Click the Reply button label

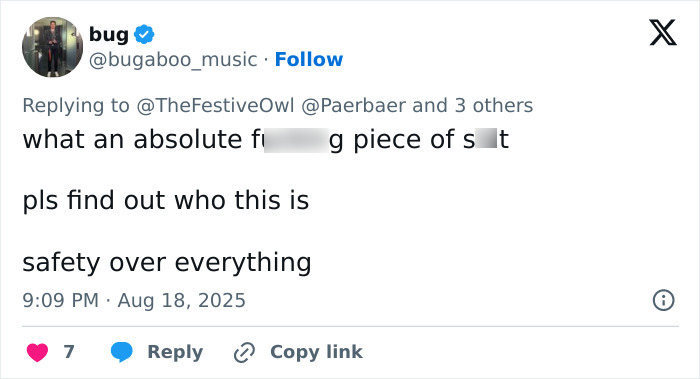tap(175, 352)
